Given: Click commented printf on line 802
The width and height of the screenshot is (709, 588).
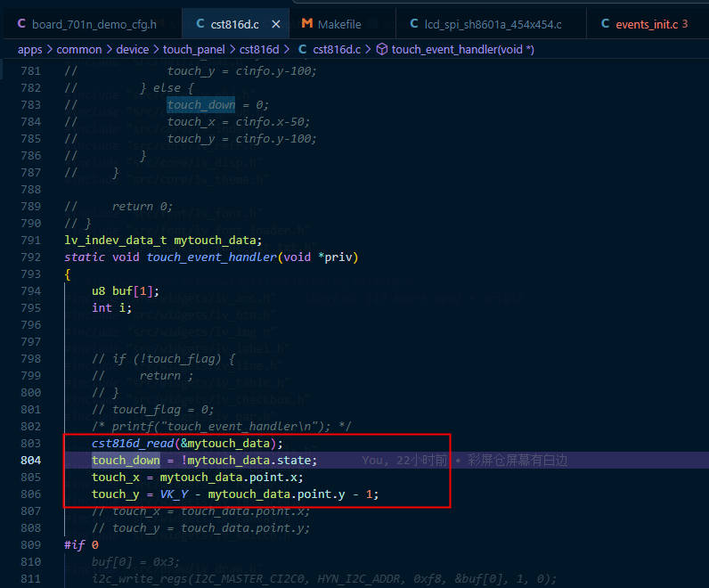Looking at the screenshot, I should (221, 427).
